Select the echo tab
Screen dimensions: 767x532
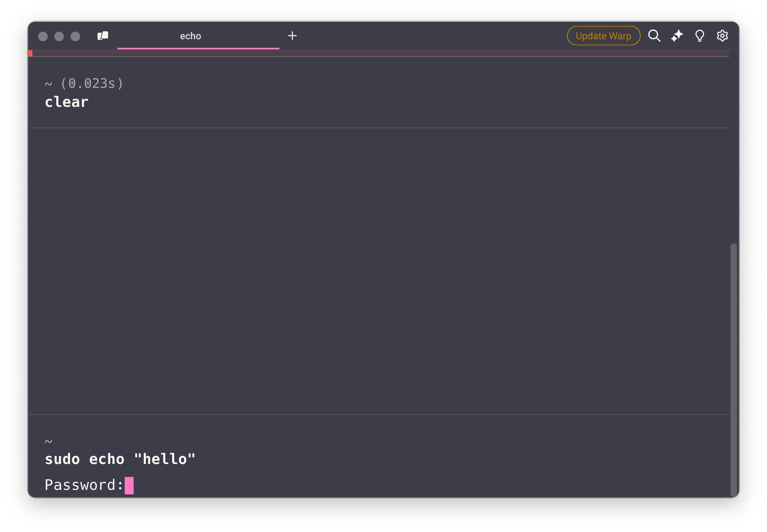click(190, 36)
